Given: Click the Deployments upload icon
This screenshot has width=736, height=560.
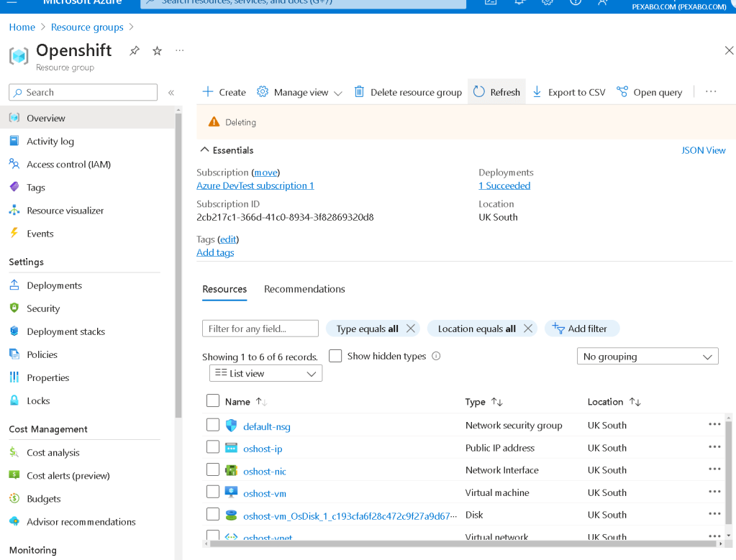Looking at the screenshot, I should (x=14, y=285).
